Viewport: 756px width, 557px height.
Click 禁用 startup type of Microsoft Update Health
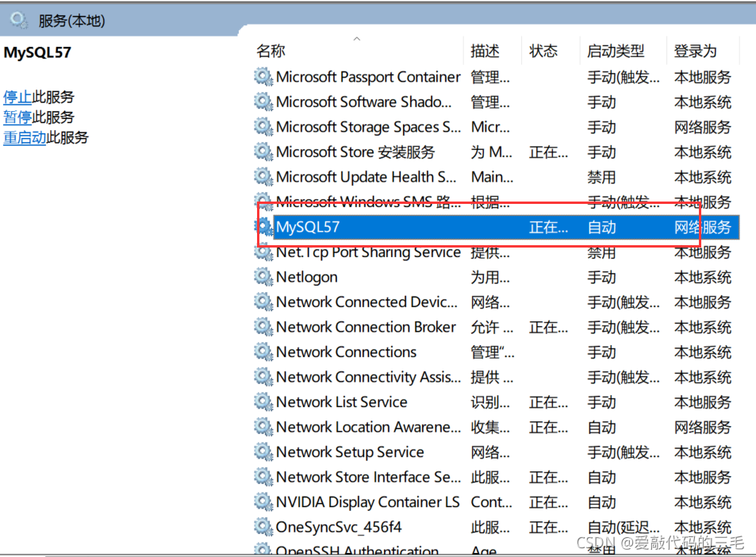(x=602, y=177)
